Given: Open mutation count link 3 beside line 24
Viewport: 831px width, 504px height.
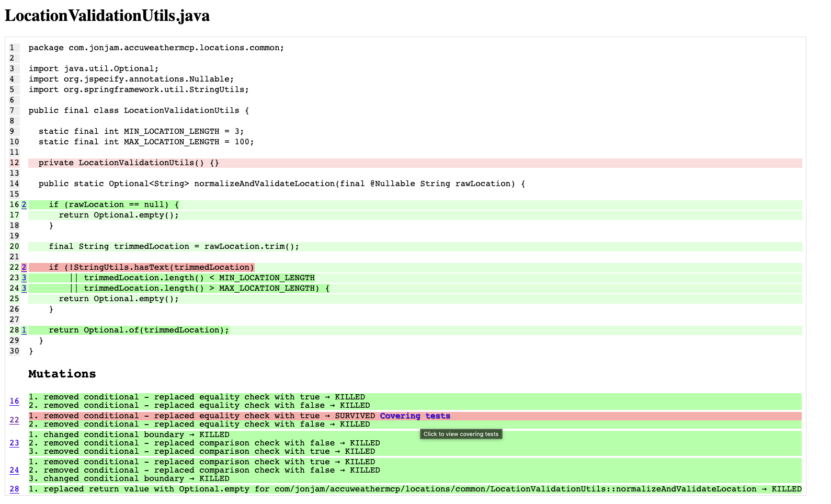Looking at the screenshot, I should click(x=24, y=289).
